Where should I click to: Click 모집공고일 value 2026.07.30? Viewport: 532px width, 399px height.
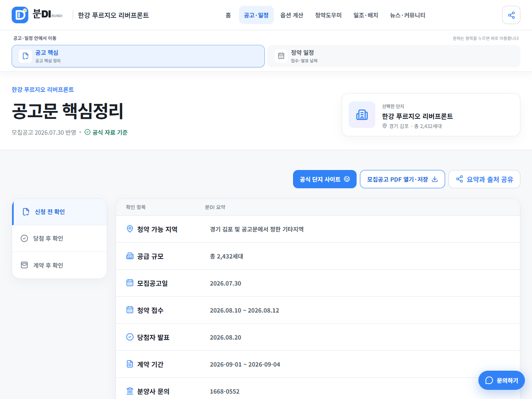pyautogui.click(x=225, y=283)
